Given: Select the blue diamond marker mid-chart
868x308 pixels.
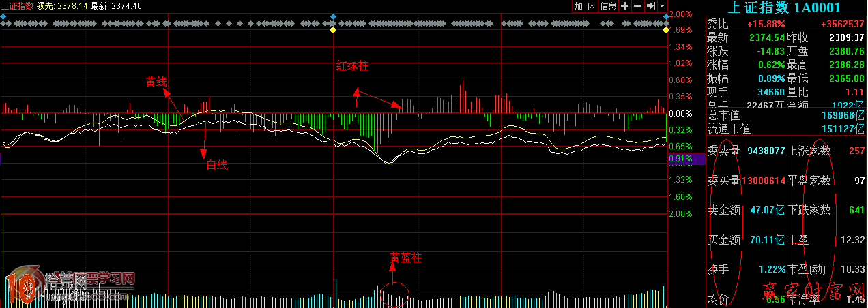Looking at the screenshot, I should tap(333, 16).
